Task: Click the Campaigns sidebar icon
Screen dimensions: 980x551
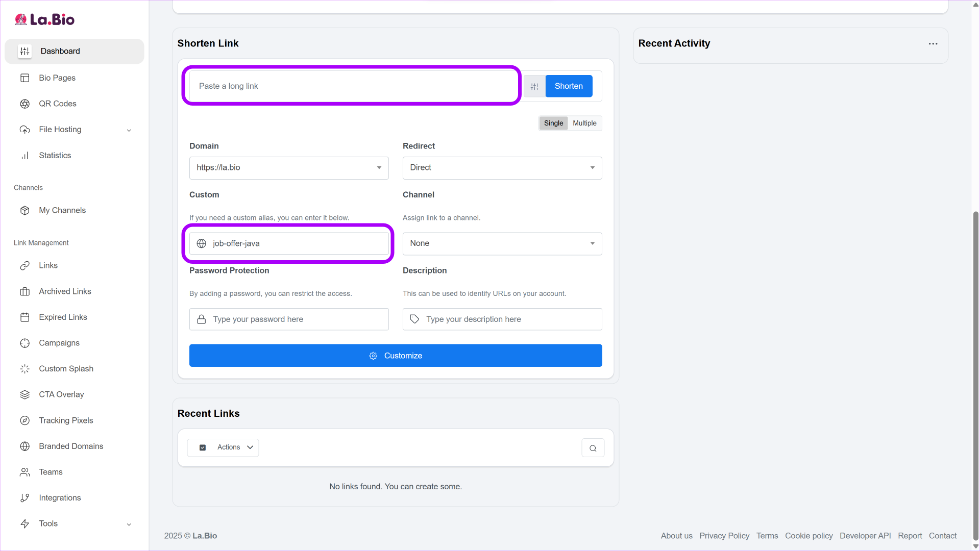Action: pyautogui.click(x=24, y=343)
